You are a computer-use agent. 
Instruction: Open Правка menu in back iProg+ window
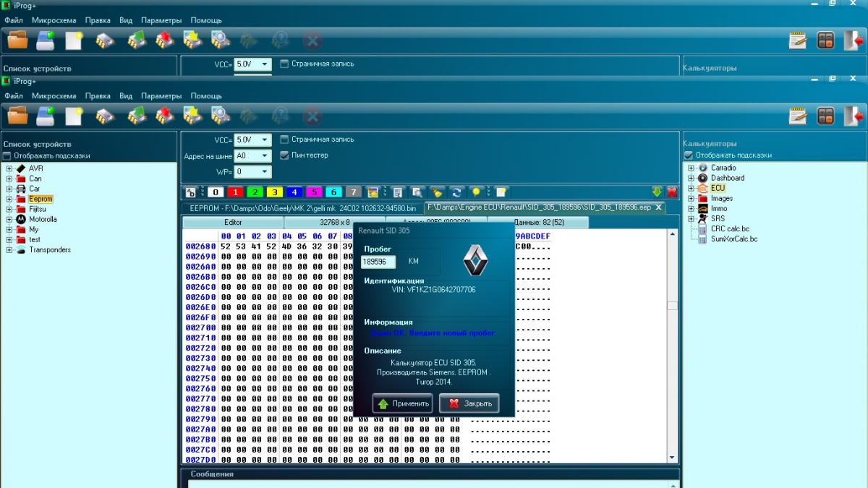click(98, 20)
